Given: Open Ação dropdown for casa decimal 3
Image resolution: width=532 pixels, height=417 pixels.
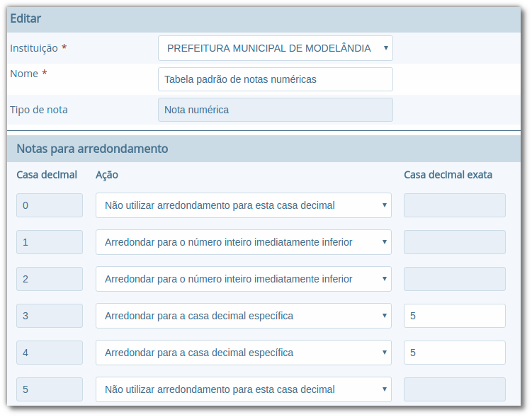Looking at the screenshot, I should pyautogui.click(x=243, y=316).
